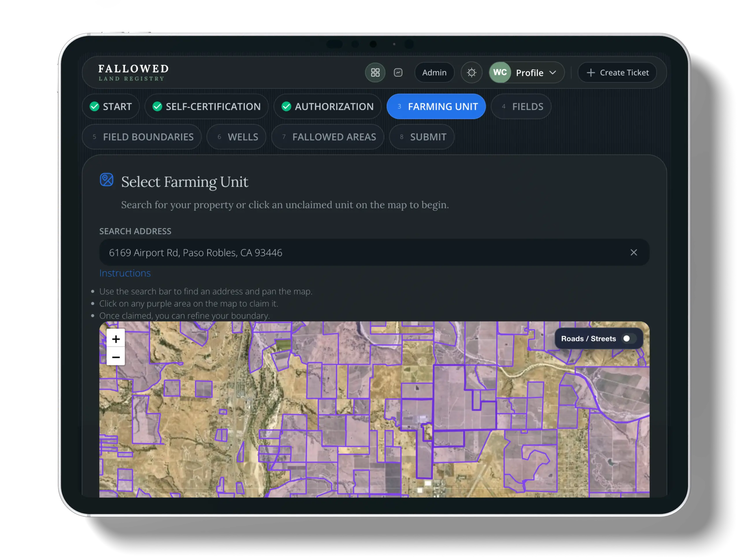Expand the Profile dropdown chevron
Screen dimensions: 751x560
[x=552, y=72]
